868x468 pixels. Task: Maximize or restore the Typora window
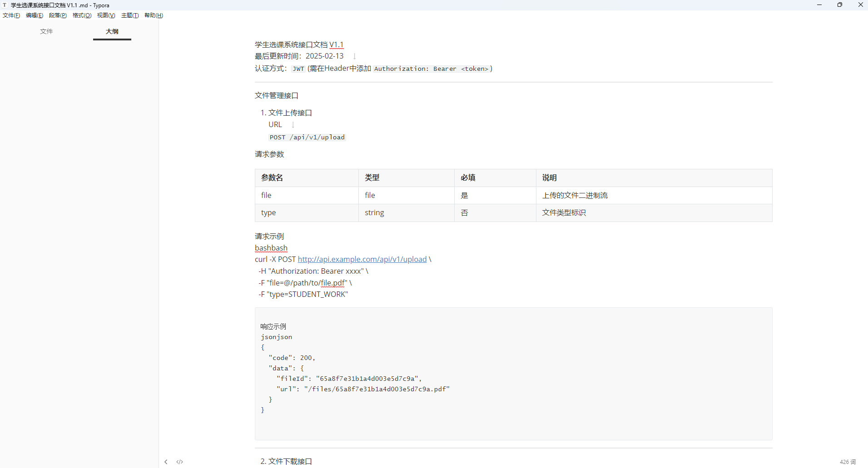[x=840, y=5]
